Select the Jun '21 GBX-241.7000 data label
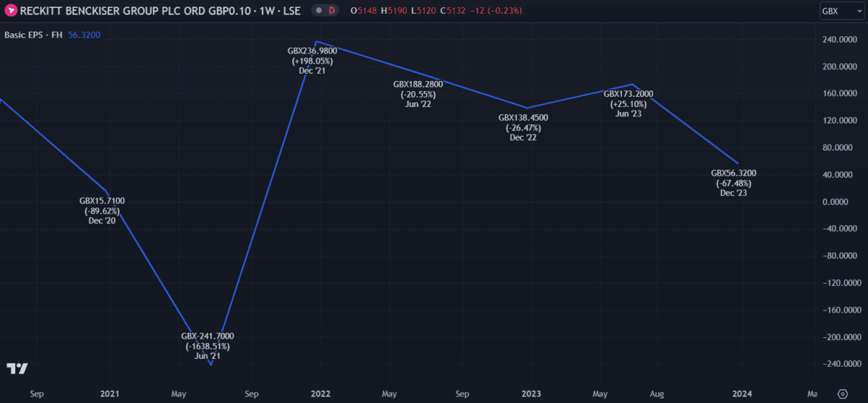The height and width of the screenshot is (403, 868). [x=207, y=346]
